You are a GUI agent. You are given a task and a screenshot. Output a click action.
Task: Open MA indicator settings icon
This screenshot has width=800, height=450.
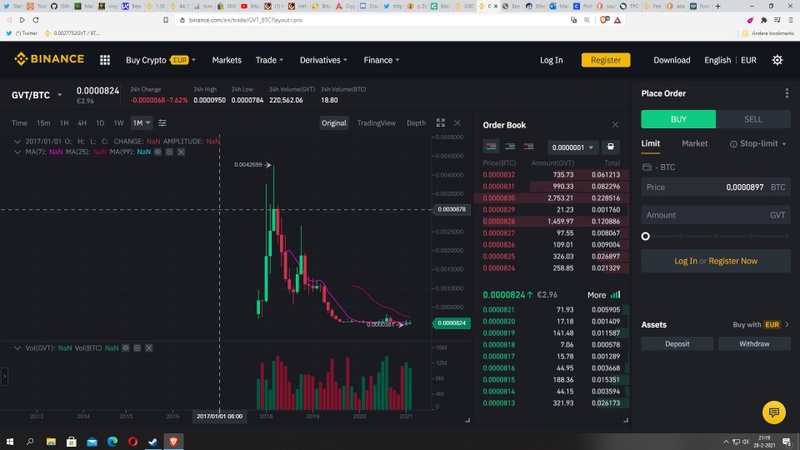[169, 152]
